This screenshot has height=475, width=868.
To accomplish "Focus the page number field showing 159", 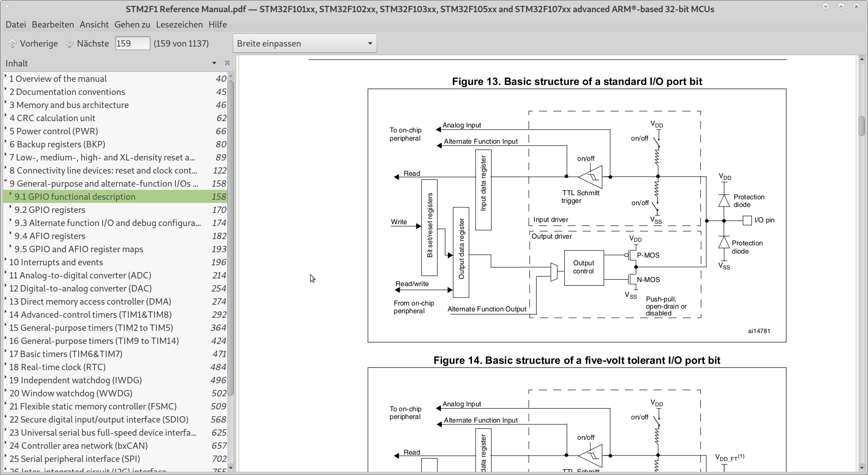I will pos(132,43).
